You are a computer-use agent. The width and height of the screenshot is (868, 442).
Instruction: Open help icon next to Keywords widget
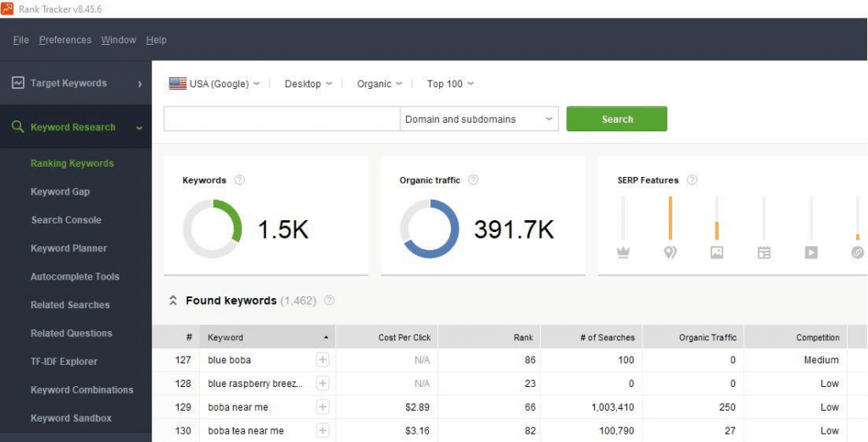(x=239, y=180)
